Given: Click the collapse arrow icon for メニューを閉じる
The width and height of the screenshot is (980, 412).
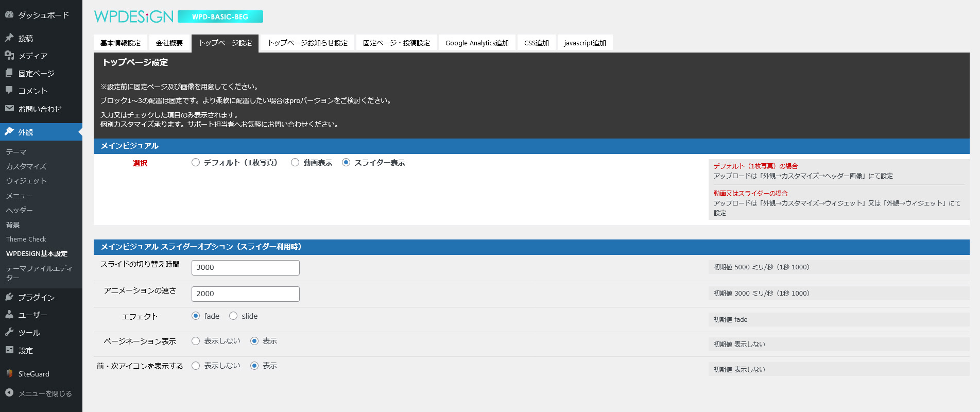Looking at the screenshot, I should click(x=9, y=392).
